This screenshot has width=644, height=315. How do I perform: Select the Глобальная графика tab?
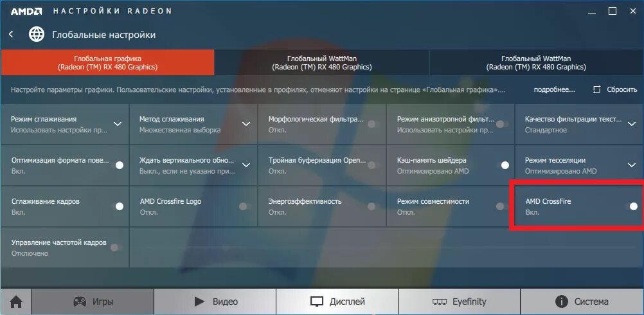[x=107, y=63]
